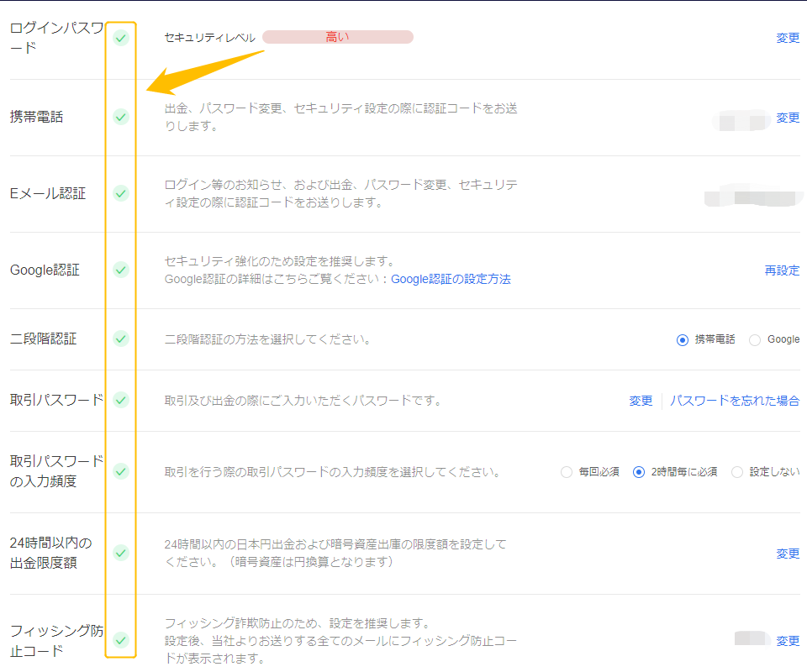Click 変更 for 取引パスワード
This screenshot has width=807, height=672.
point(641,401)
